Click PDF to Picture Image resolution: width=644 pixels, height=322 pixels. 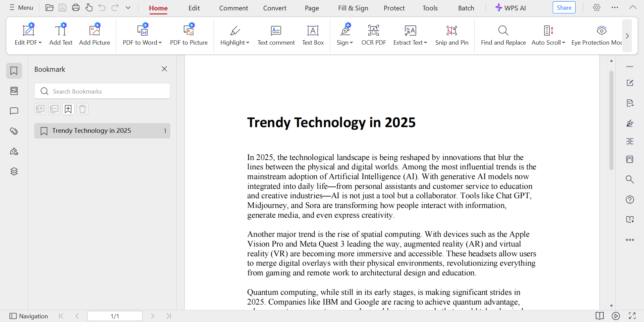tap(189, 35)
